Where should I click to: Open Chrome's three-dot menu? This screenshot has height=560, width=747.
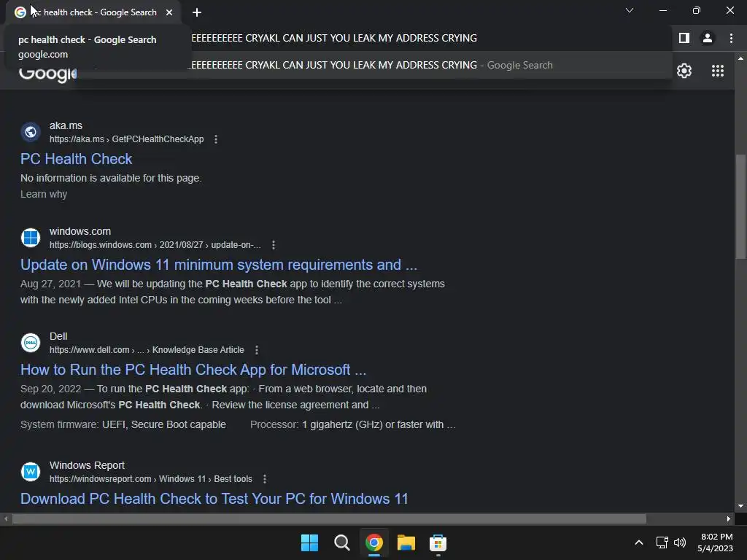coord(731,38)
